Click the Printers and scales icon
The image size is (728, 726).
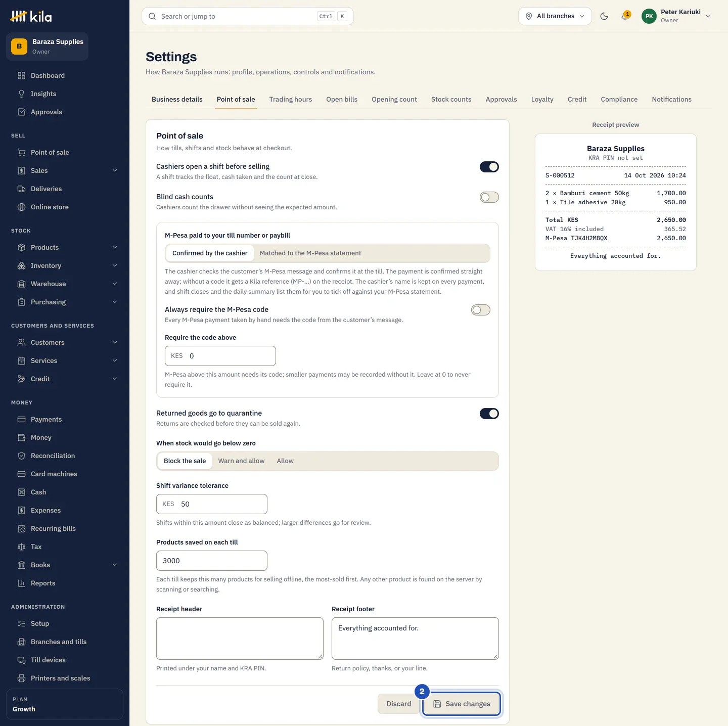coord(21,678)
